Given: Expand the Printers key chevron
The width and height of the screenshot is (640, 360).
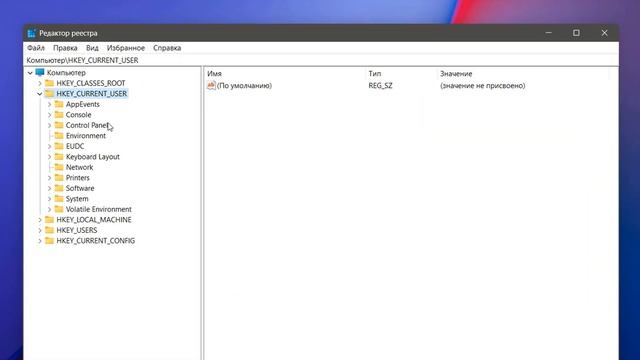Looking at the screenshot, I should (x=49, y=178).
